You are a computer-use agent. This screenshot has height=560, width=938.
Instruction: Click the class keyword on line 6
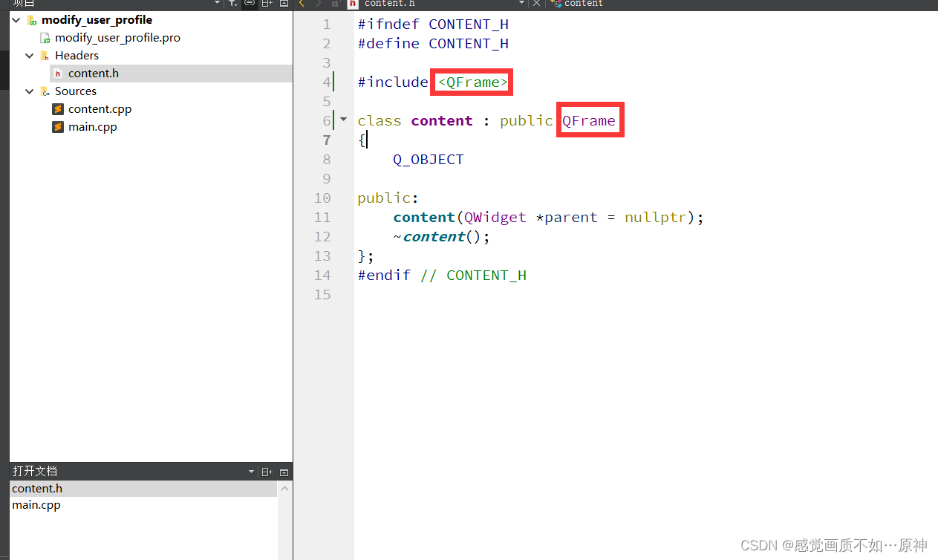(380, 121)
